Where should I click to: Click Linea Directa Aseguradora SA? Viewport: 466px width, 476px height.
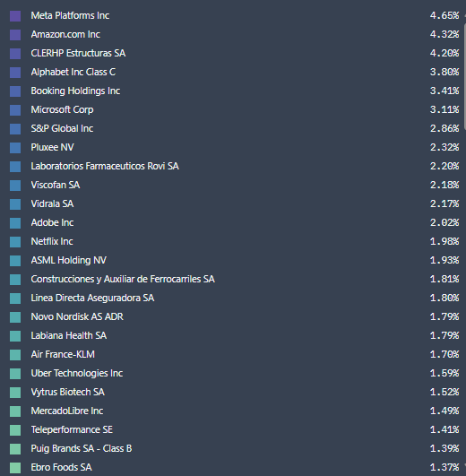[x=92, y=298]
